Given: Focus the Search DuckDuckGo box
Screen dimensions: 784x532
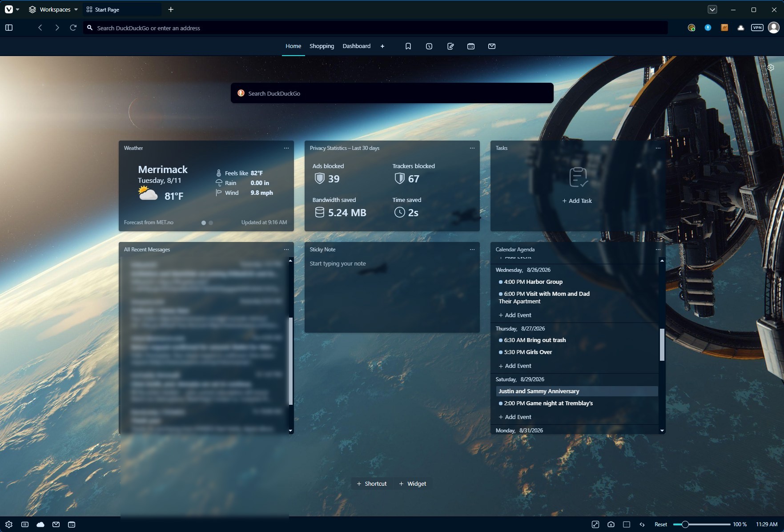Looking at the screenshot, I should (392, 93).
